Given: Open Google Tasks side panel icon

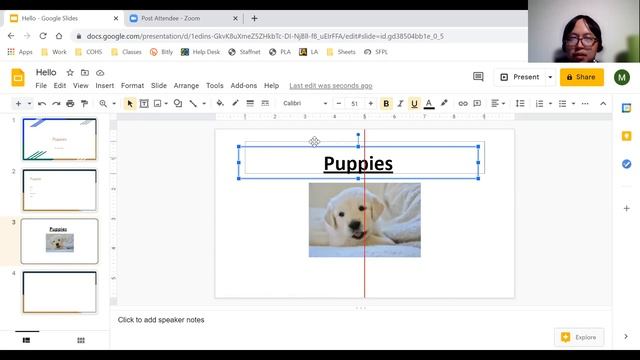Looking at the screenshot, I should [x=626, y=164].
